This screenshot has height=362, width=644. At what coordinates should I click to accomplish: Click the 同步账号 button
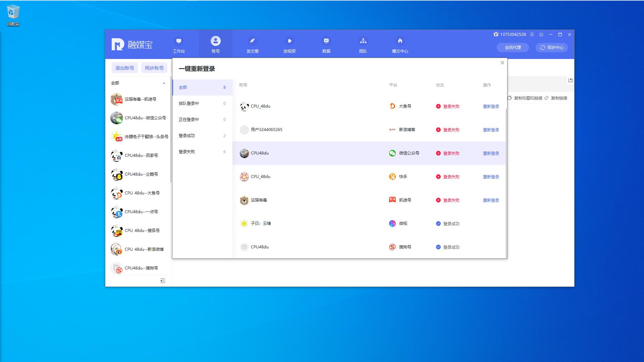[x=154, y=68]
